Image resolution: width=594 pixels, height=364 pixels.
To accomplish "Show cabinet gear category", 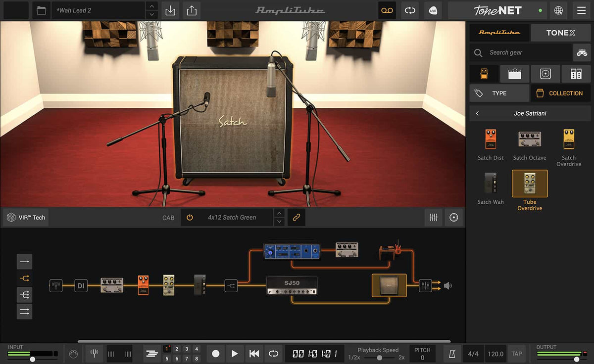I will (545, 74).
